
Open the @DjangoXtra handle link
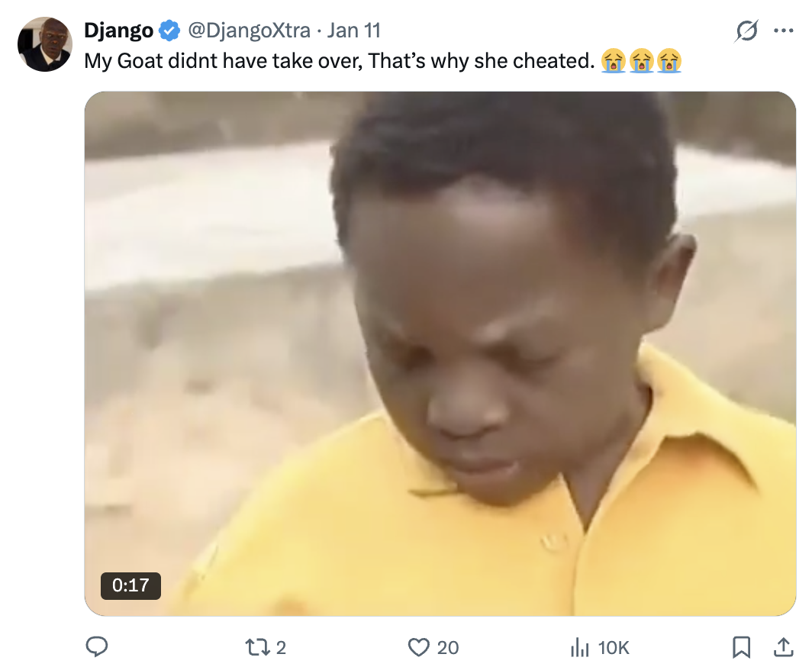249,31
